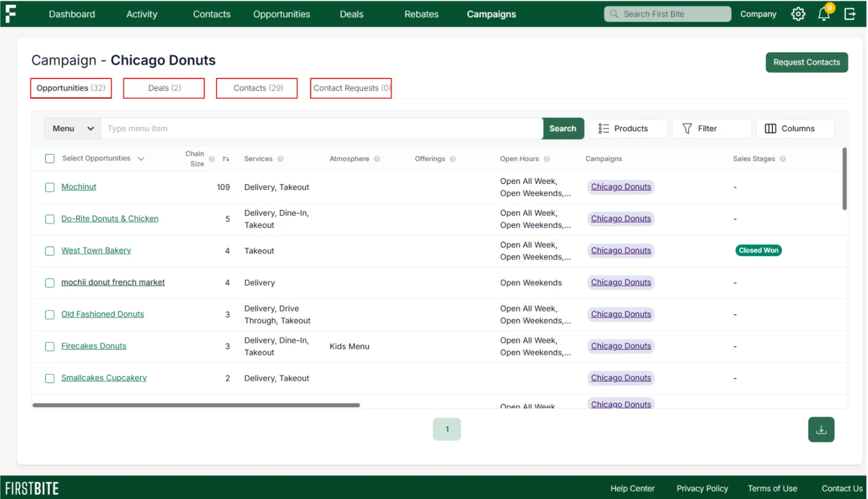Click the Chain Size info icon
The height and width of the screenshot is (499, 868).
(x=212, y=159)
